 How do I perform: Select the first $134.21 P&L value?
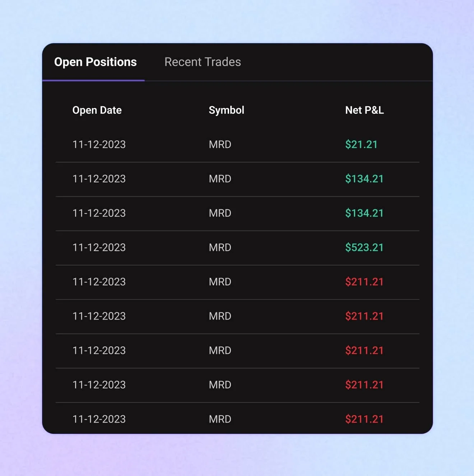click(364, 179)
